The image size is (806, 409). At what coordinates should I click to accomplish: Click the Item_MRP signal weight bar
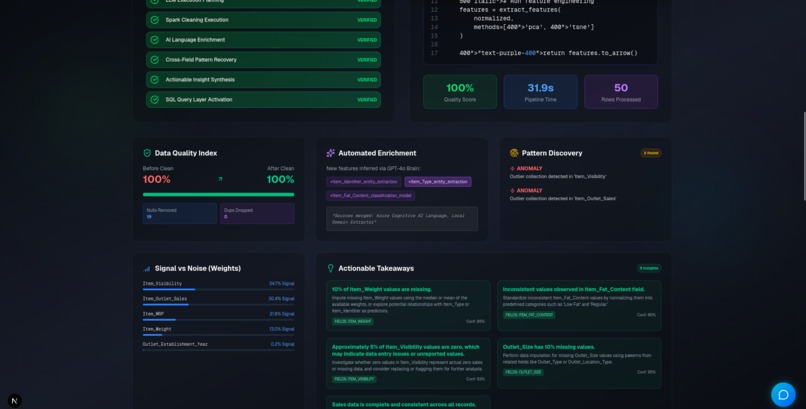218,320
